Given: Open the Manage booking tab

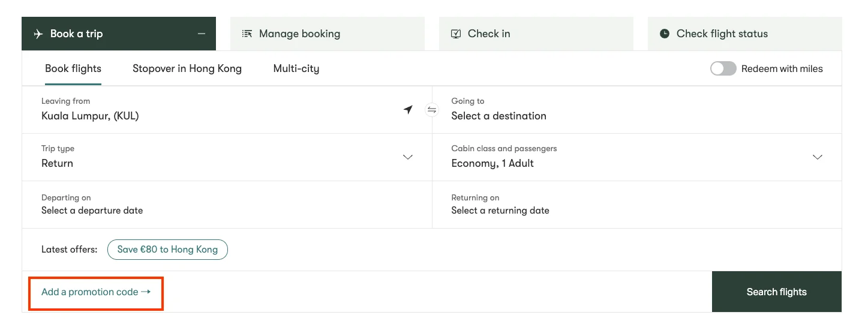Looking at the screenshot, I should tap(328, 34).
